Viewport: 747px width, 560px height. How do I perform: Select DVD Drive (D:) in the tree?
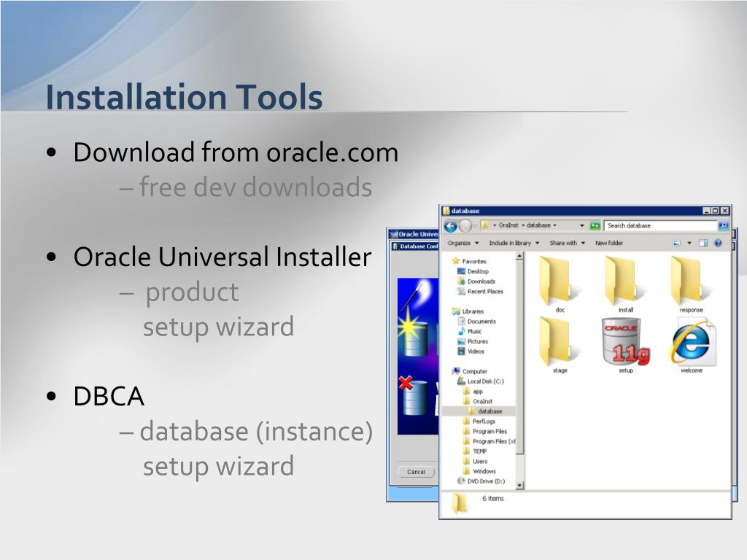[481, 481]
